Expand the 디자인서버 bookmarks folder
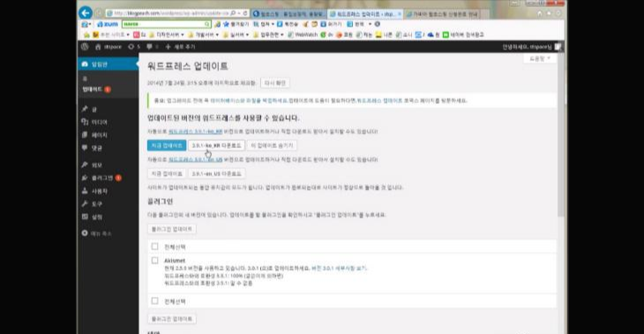Screen dimensions: 644x334 (x=167, y=35)
